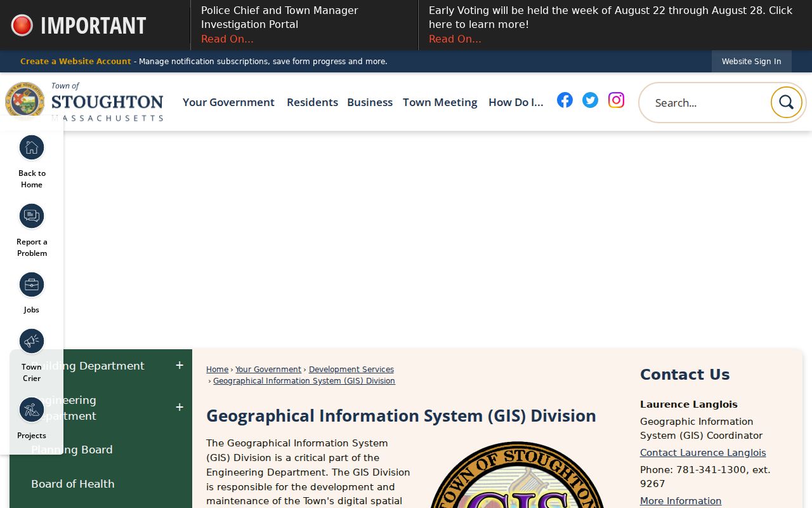Image resolution: width=812 pixels, height=508 pixels.
Task: Open the Projects sidebar icon
Action: [x=32, y=410]
